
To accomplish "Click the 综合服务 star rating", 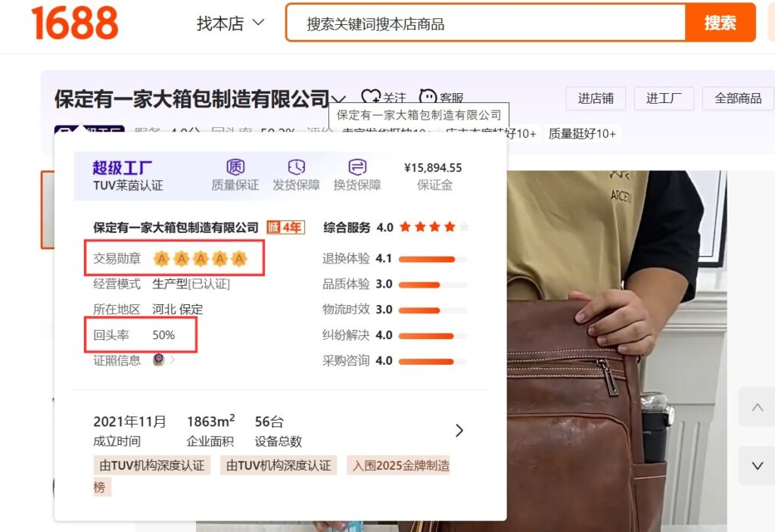I will click(x=434, y=227).
